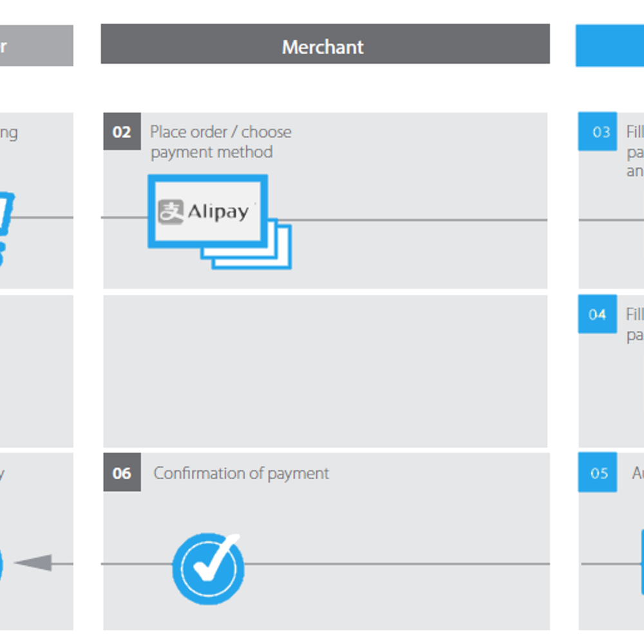Click the blue step 05 badge
The height and width of the screenshot is (644, 644).
tap(598, 472)
